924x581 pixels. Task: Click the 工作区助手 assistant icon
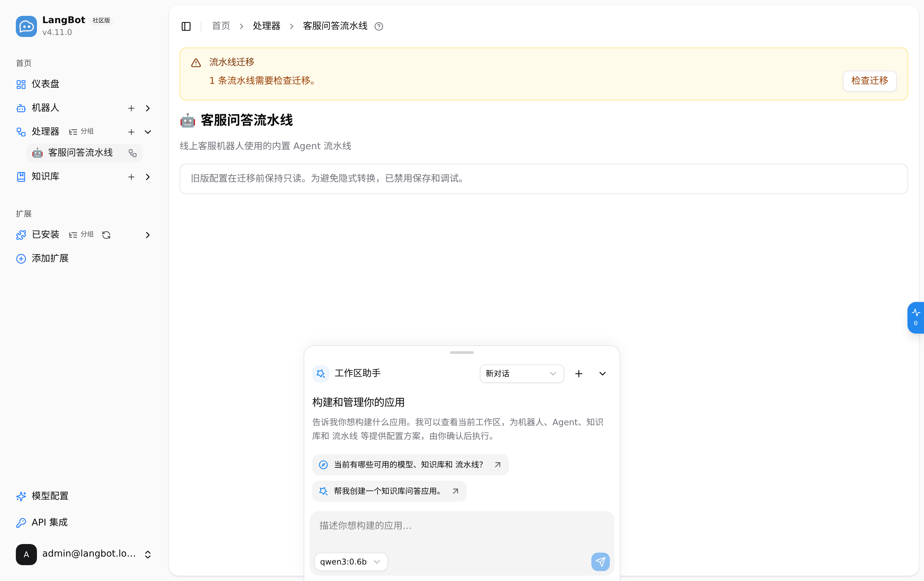coord(321,373)
